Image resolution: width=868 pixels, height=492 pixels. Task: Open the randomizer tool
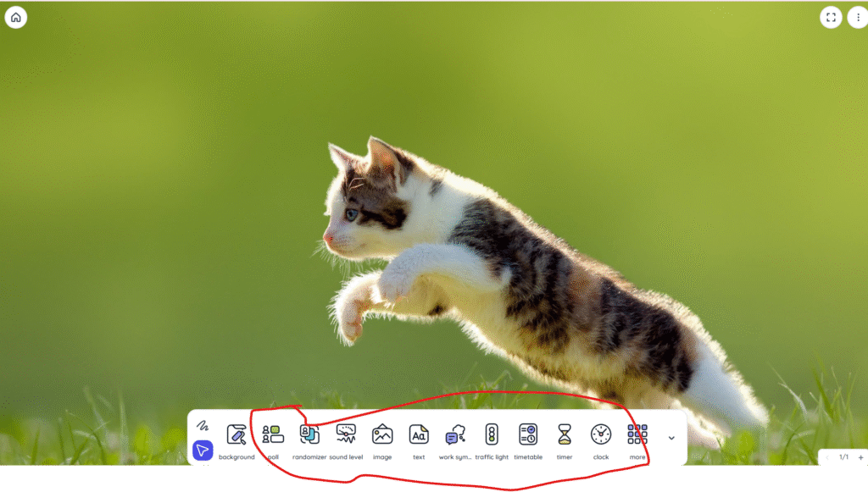point(309,435)
